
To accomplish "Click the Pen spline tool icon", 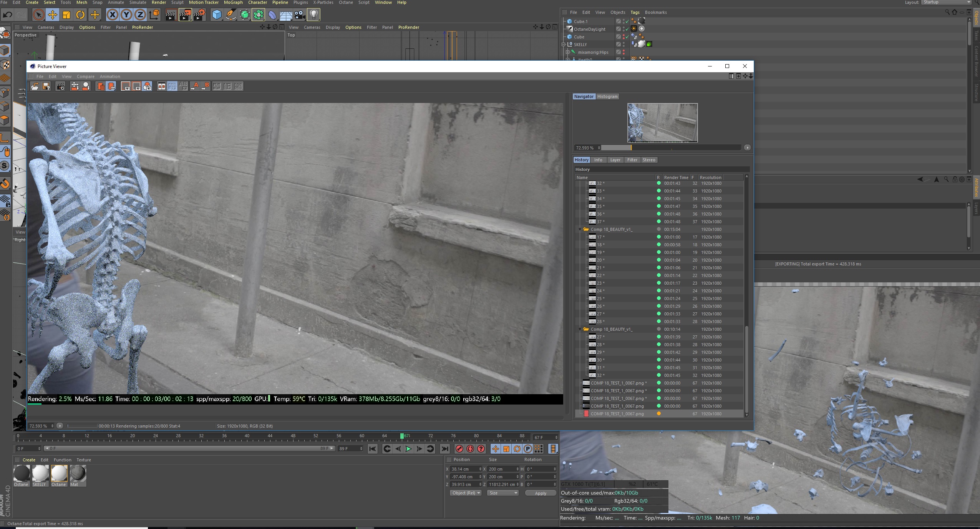I will [x=230, y=15].
